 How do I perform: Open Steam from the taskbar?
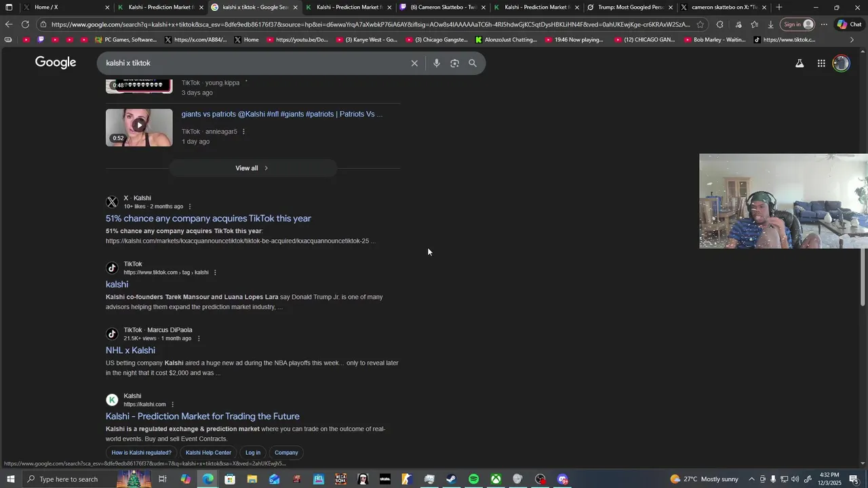(x=451, y=479)
